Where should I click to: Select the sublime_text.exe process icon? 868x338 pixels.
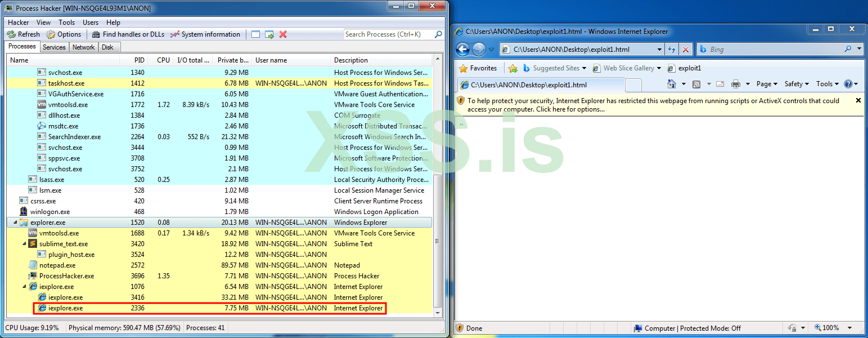[33, 244]
